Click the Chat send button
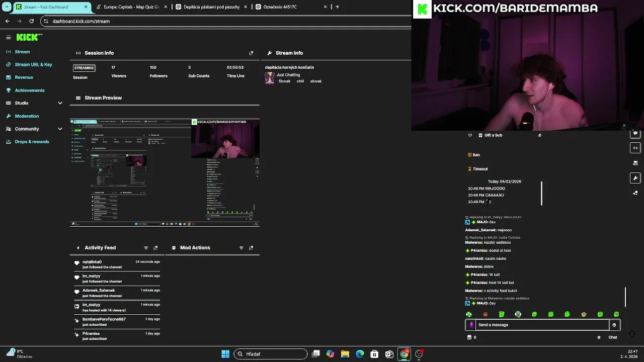Viewport: 644px width, 362px height. (613, 338)
